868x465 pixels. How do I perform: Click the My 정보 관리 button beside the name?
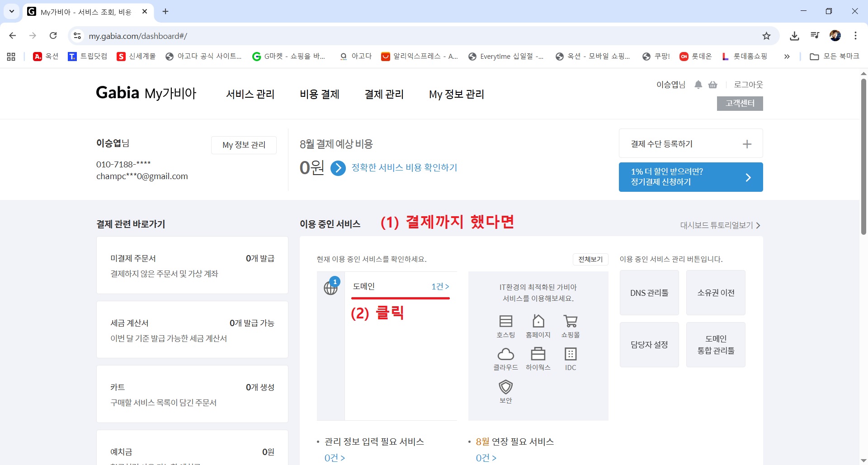(244, 145)
